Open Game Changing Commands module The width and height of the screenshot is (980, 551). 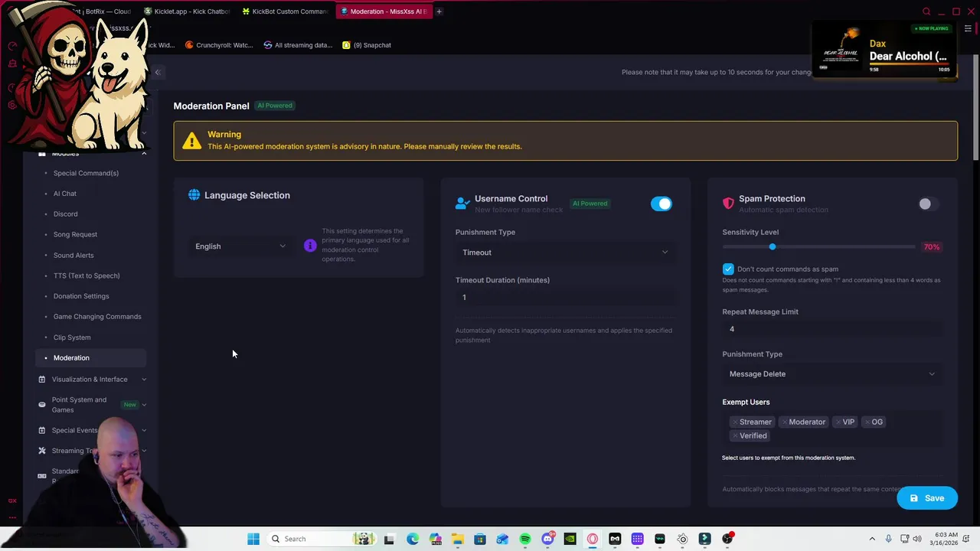(97, 317)
